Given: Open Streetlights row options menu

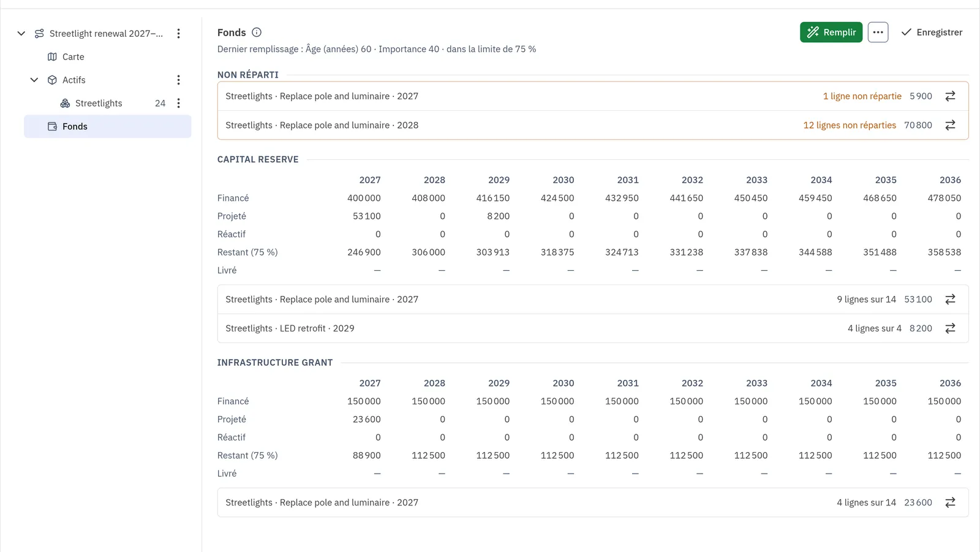Looking at the screenshot, I should (x=178, y=104).
